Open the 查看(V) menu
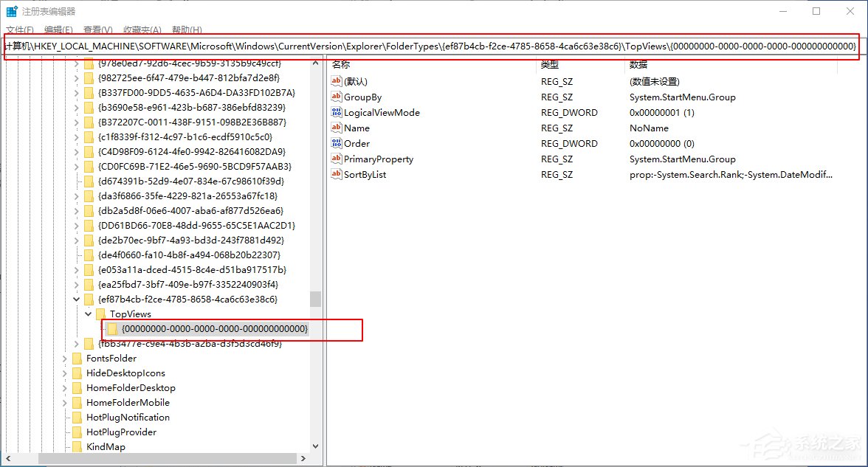 (97, 30)
